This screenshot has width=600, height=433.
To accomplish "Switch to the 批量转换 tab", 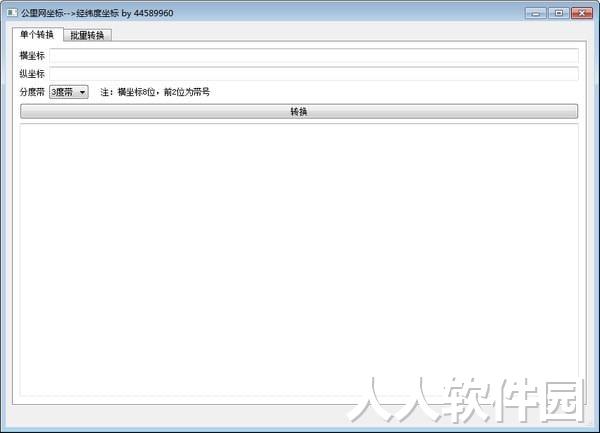I will (87, 35).
